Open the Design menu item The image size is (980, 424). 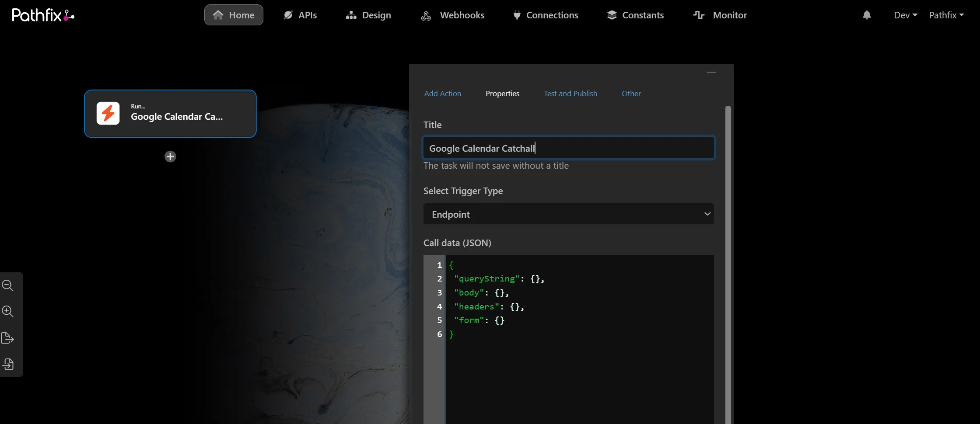pyautogui.click(x=368, y=15)
